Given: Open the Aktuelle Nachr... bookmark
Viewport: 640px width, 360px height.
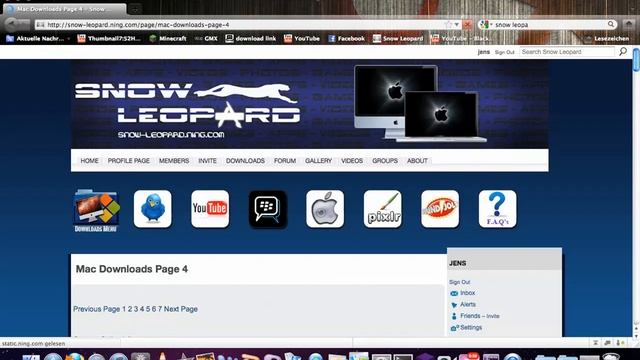Looking at the screenshot, I should tap(36, 38).
